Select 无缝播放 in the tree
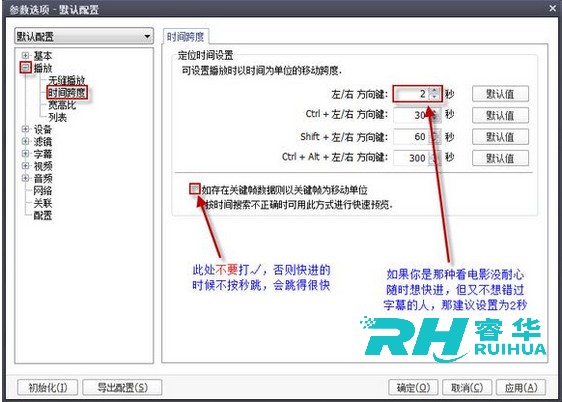This screenshot has height=402, width=562. (x=66, y=80)
